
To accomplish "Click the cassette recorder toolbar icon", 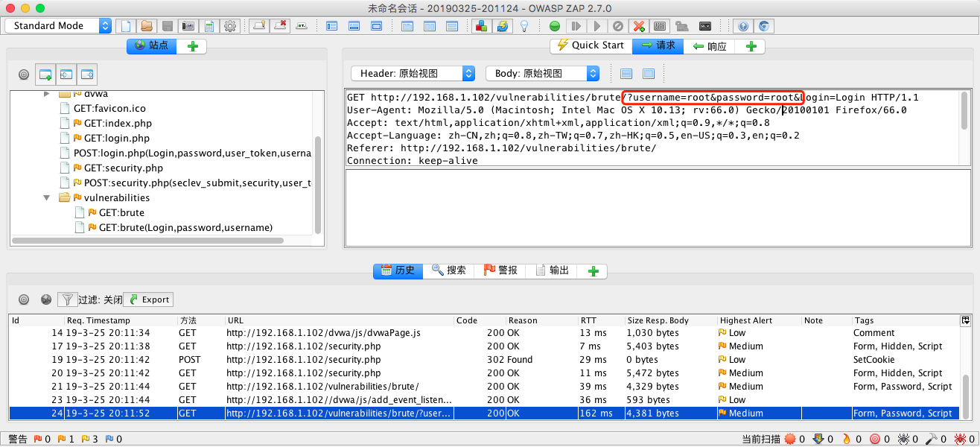I will (x=705, y=26).
